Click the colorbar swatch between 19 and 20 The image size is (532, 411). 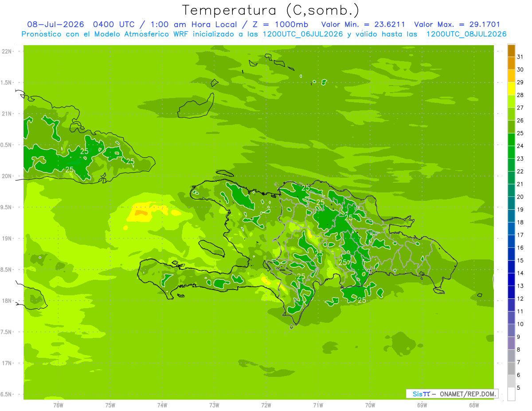[x=511, y=203]
